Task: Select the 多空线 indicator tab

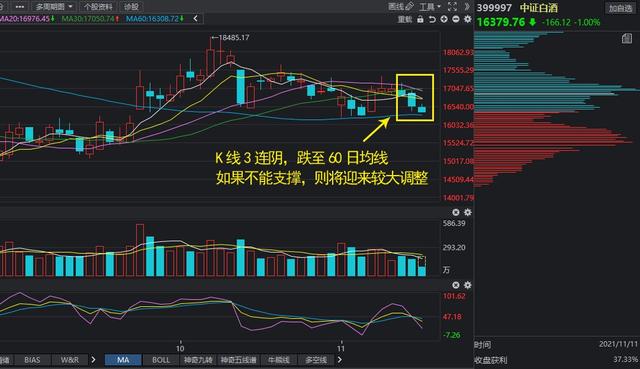Action: 316,360
